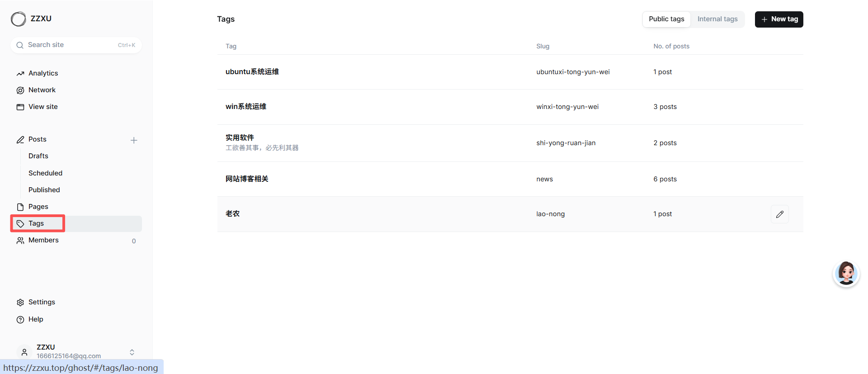The width and height of the screenshot is (868, 374).
Task: Click the assistant avatar floating icon
Action: pos(846,273)
